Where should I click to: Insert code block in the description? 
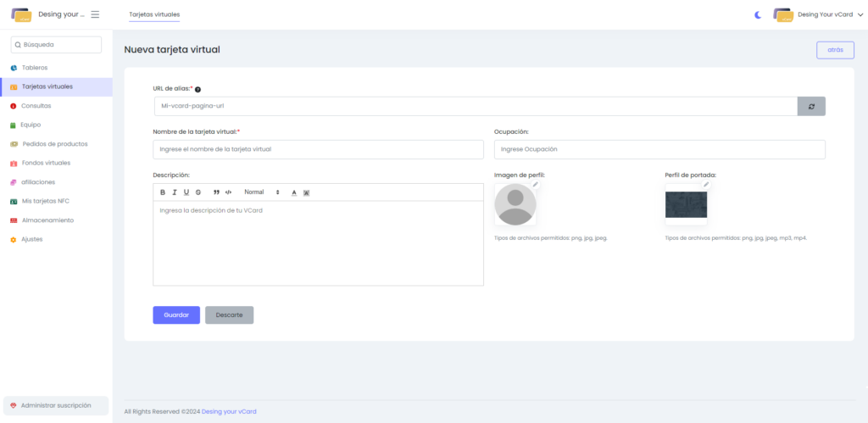(x=228, y=192)
